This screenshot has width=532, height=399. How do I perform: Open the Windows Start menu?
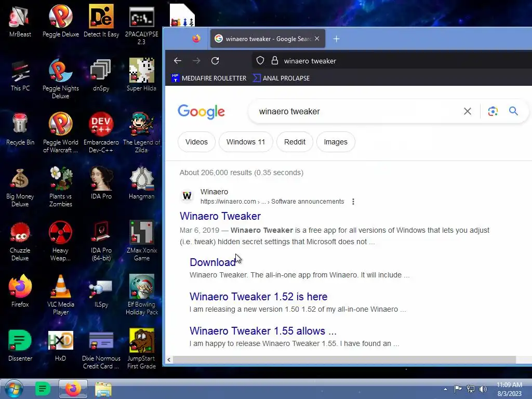point(14,389)
